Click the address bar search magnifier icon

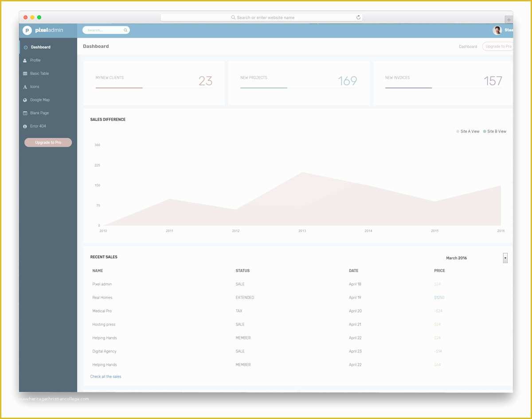pos(233,17)
